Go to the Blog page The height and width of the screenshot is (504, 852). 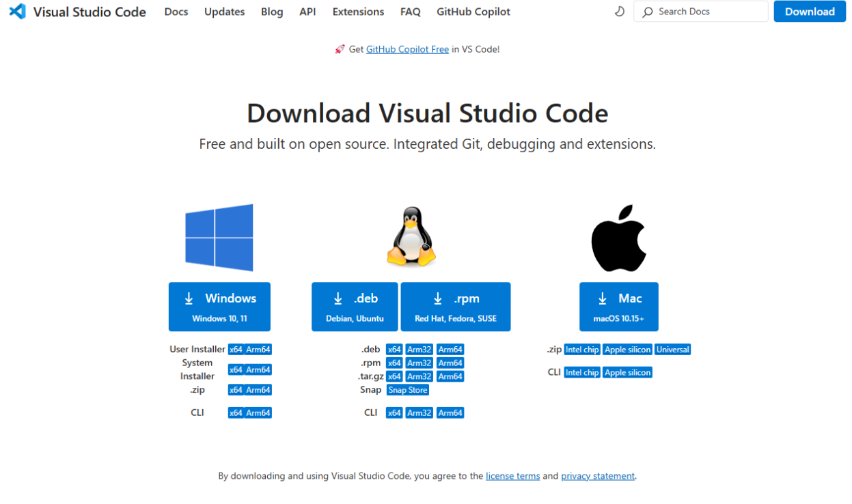[272, 12]
